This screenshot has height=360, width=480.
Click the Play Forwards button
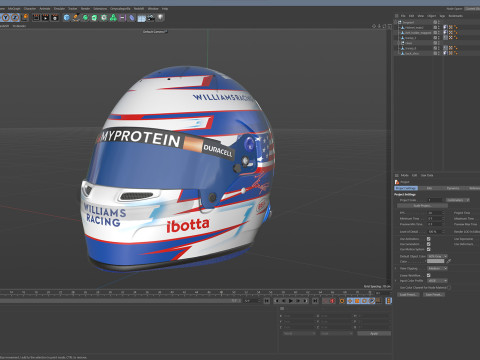(291, 301)
